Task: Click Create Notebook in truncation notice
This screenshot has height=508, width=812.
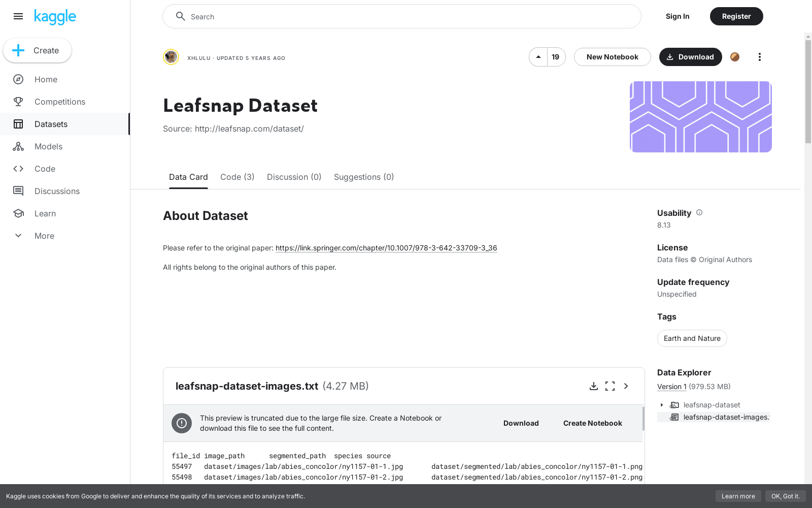Action: coord(593,423)
